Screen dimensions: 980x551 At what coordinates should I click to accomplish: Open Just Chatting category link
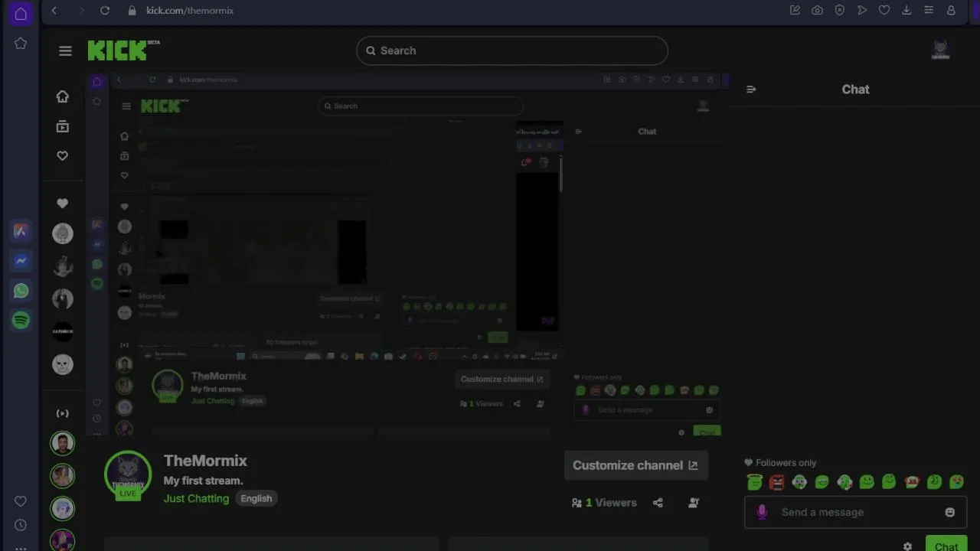[x=196, y=498]
